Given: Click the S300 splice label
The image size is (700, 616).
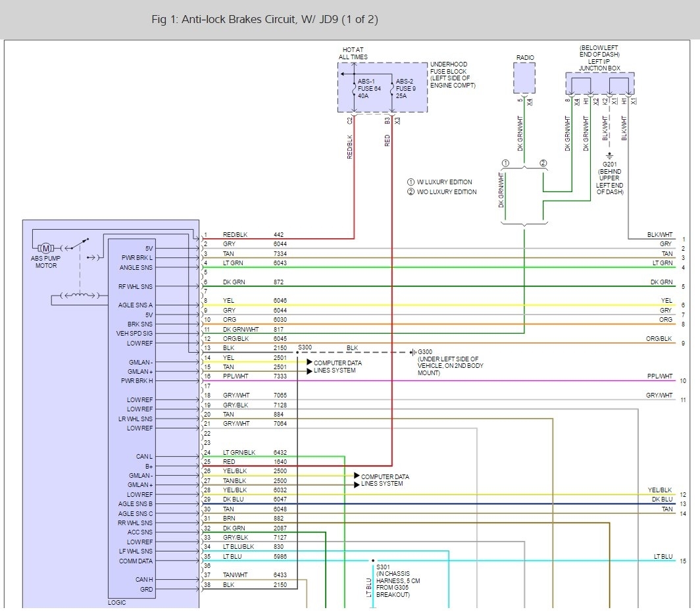Looking at the screenshot, I should 305,347.
